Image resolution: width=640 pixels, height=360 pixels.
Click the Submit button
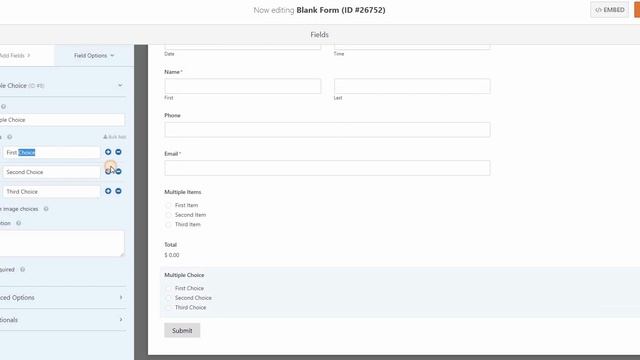point(182,331)
